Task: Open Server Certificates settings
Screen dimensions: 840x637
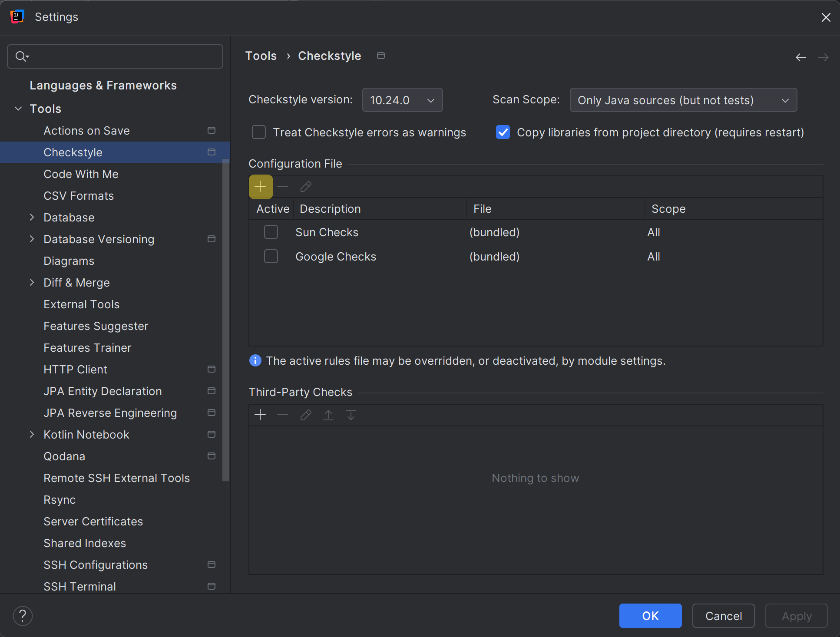Action: click(93, 521)
